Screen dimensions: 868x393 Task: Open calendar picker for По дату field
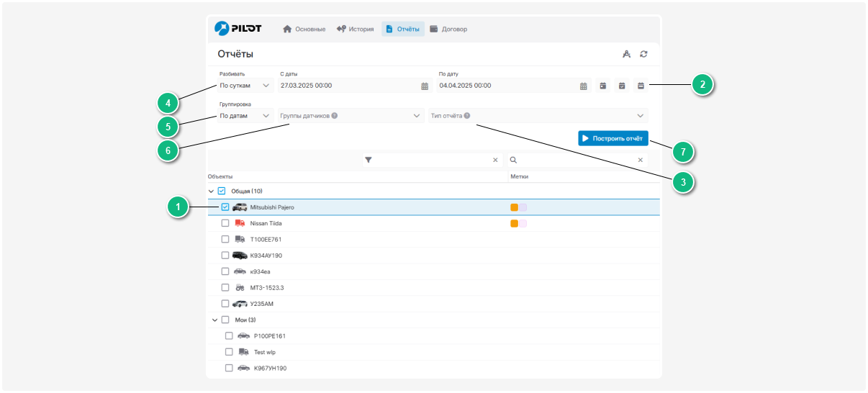click(x=584, y=86)
